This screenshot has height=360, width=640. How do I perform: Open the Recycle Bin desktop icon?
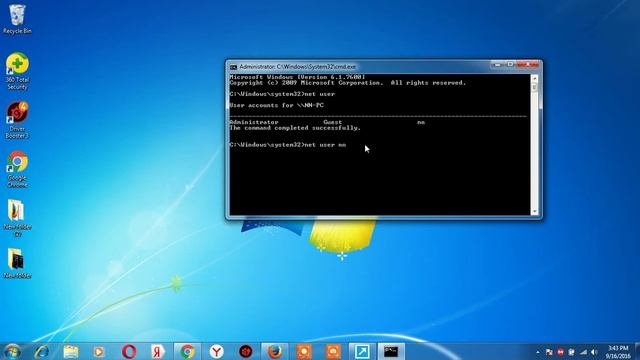tap(17, 19)
